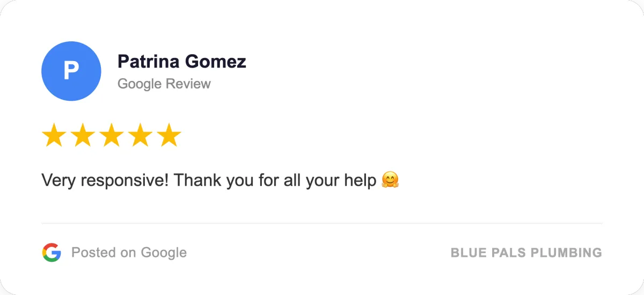The image size is (644, 295).
Task: Click the blue "P" profile avatar
Action: pos(71,71)
